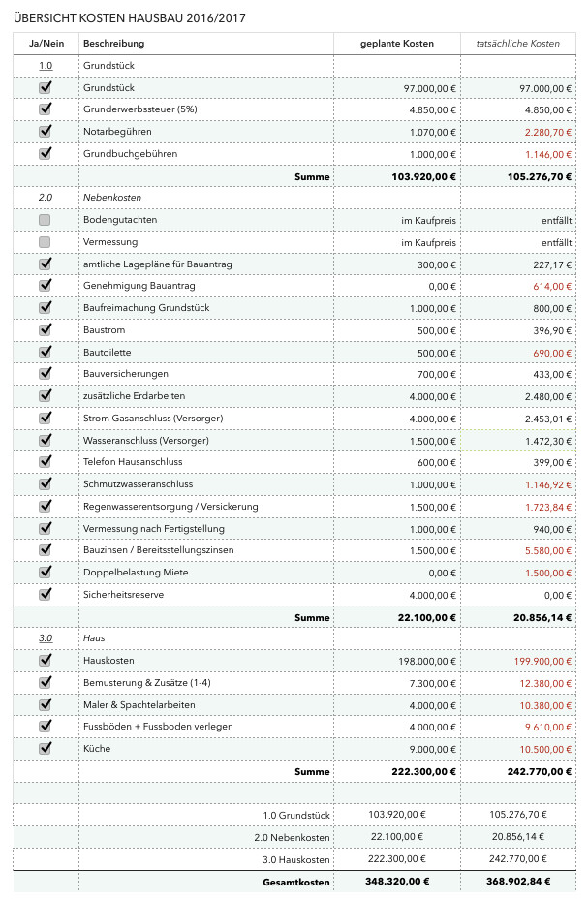Toggle the Hauskosten checkbox
The height and width of the screenshot is (901, 588).
point(45,660)
